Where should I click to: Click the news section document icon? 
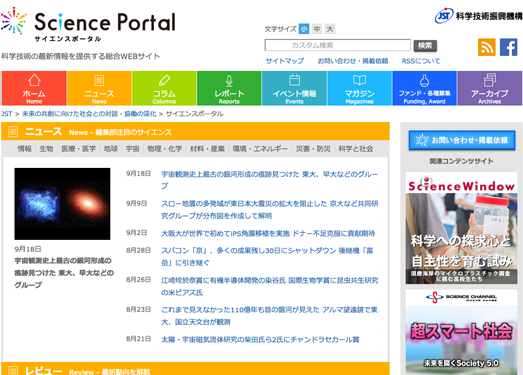pos(13,131)
